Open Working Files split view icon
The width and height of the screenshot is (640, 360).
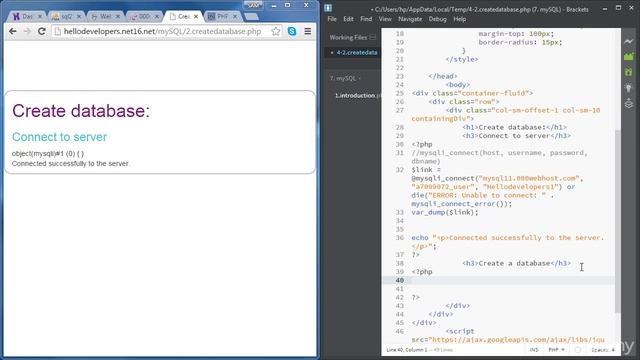coord(373,37)
